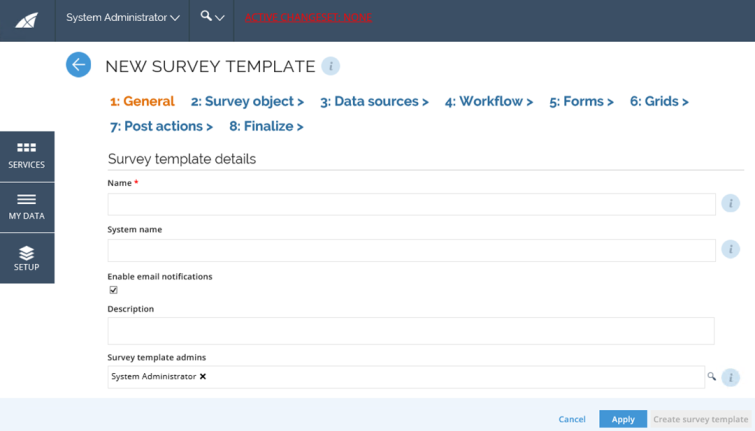Image resolution: width=755 pixels, height=431 pixels.
Task: Go to the 8: Finalize step
Action: [266, 126]
